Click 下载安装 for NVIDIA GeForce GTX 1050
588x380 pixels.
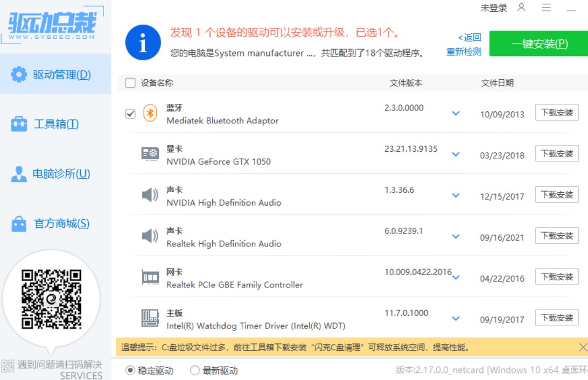[557, 153]
